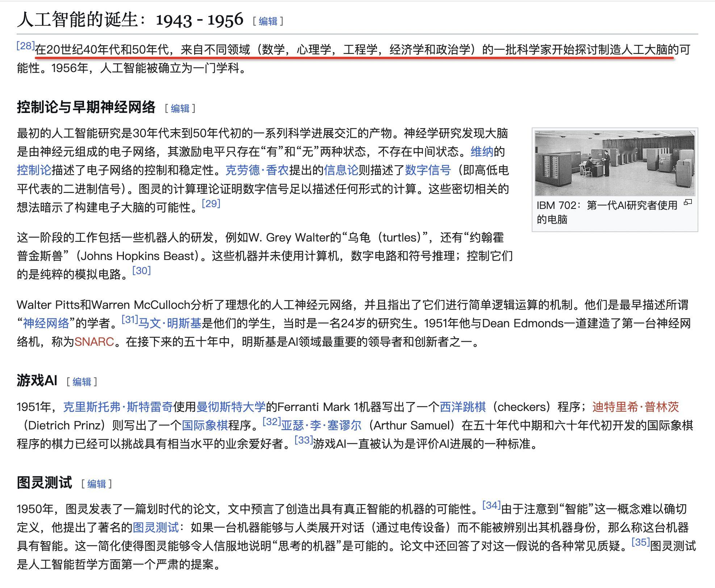Click the red SNARC link

point(94,342)
